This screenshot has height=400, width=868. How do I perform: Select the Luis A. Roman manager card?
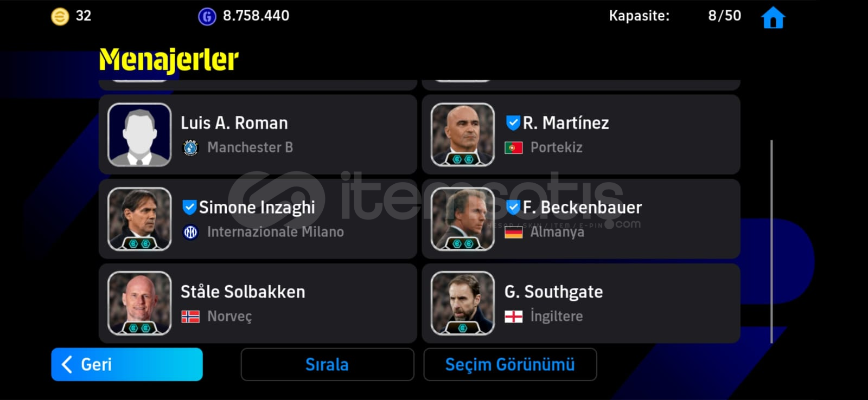point(258,134)
